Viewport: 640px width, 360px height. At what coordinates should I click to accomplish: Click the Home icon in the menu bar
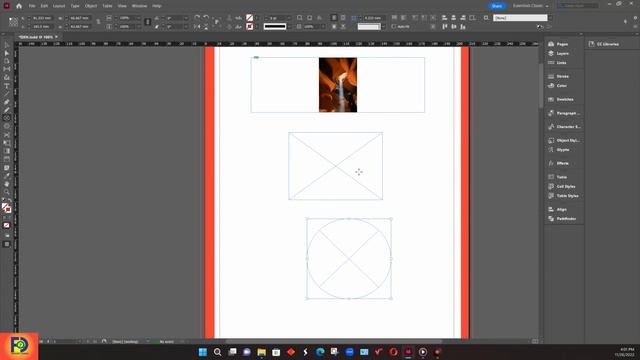click(19, 6)
